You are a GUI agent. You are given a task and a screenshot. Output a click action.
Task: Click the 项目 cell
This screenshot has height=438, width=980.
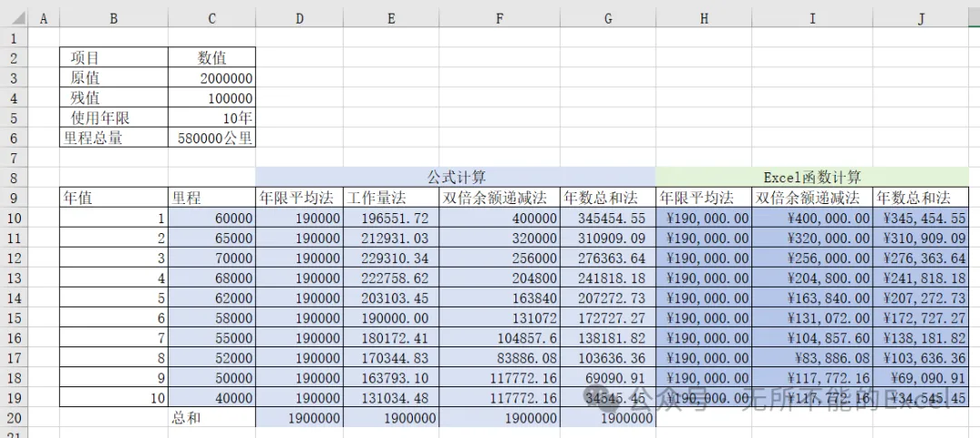113,58
